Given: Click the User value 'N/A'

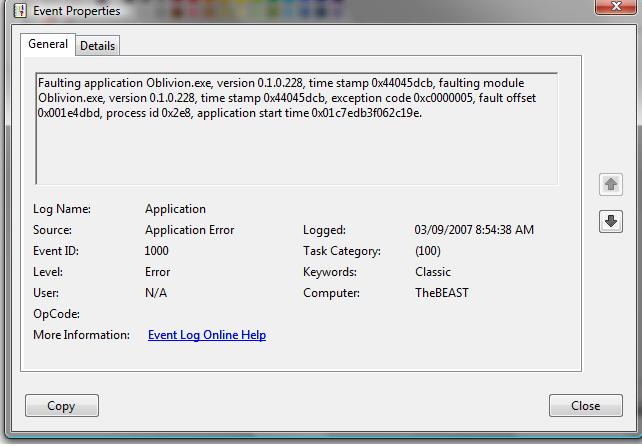Looking at the screenshot, I should click(x=156, y=293).
